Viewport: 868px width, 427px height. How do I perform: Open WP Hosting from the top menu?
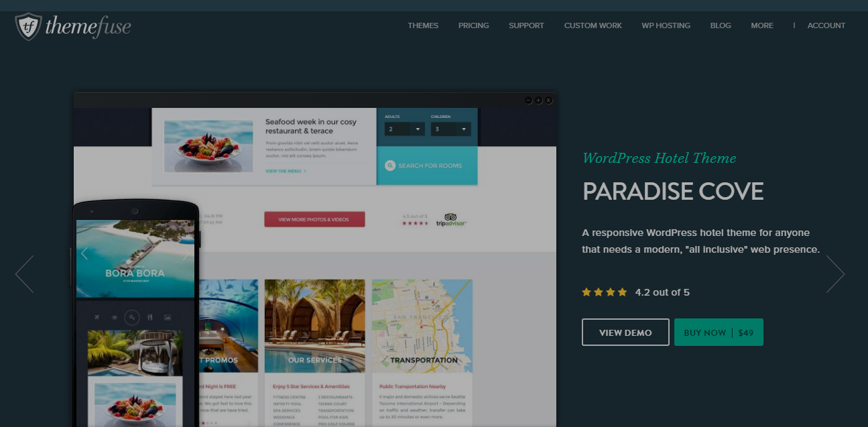666,25
